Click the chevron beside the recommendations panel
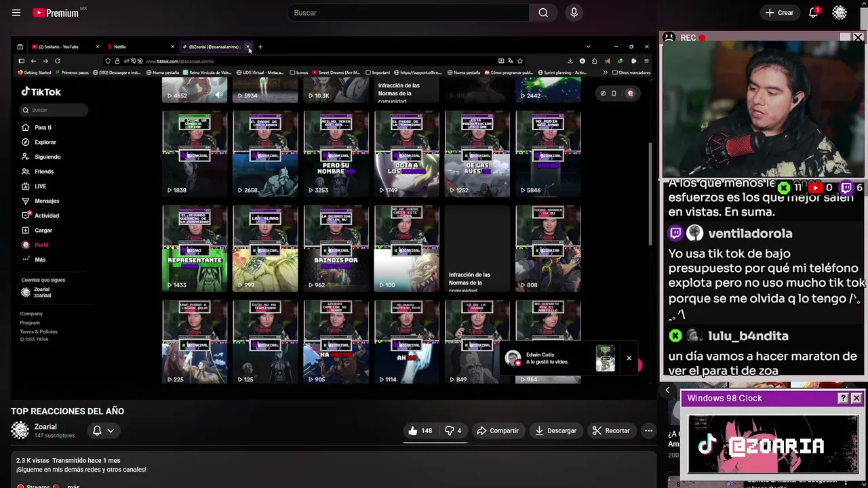This screenshot has width=868, height=488. coord(667,390)
